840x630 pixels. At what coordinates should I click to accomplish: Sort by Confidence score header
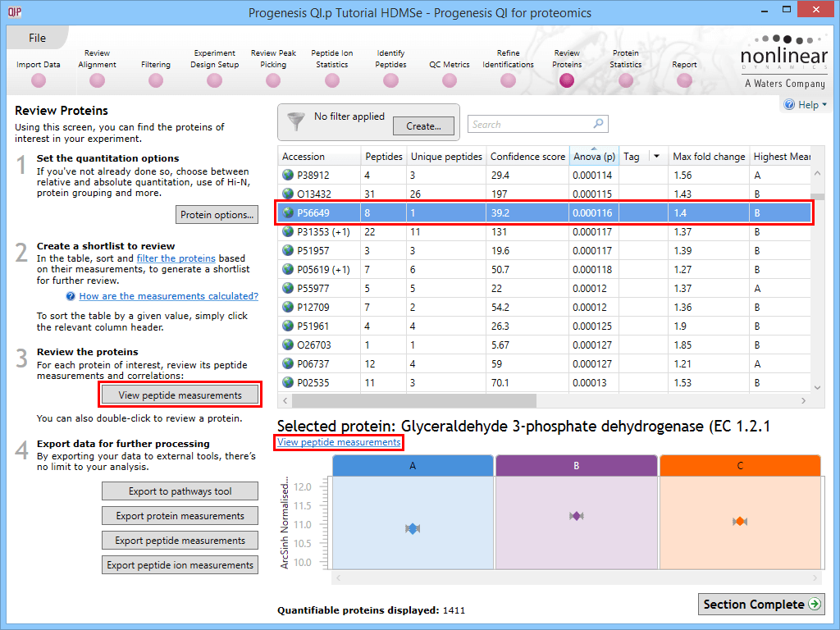(x=527, y=157)
